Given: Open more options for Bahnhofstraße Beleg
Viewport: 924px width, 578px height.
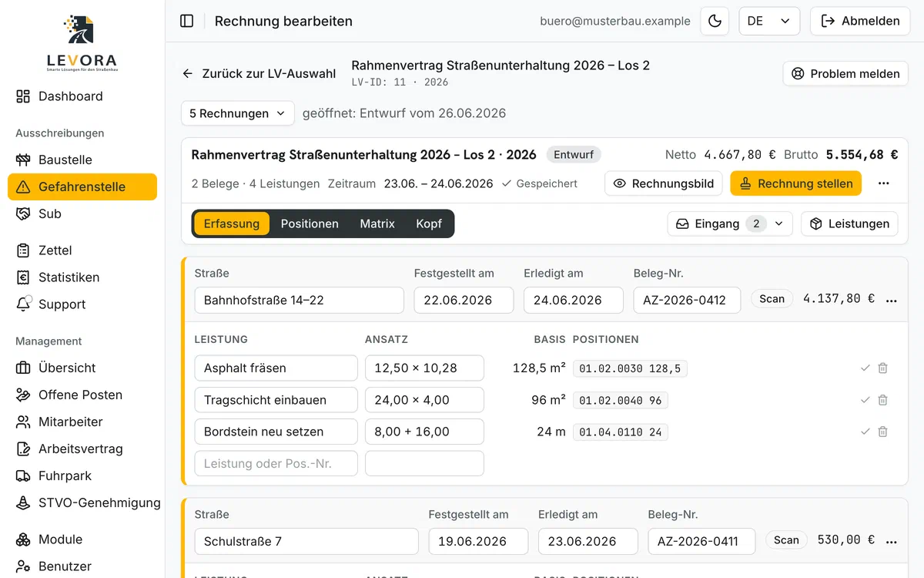Looking at the screenshot, I should coord(892,301).
